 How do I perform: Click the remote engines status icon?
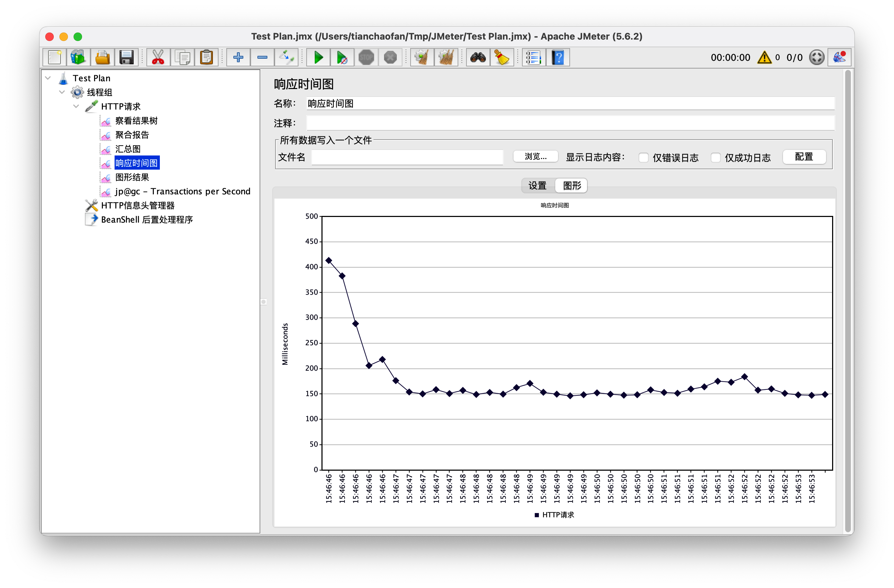coord(817,58)
